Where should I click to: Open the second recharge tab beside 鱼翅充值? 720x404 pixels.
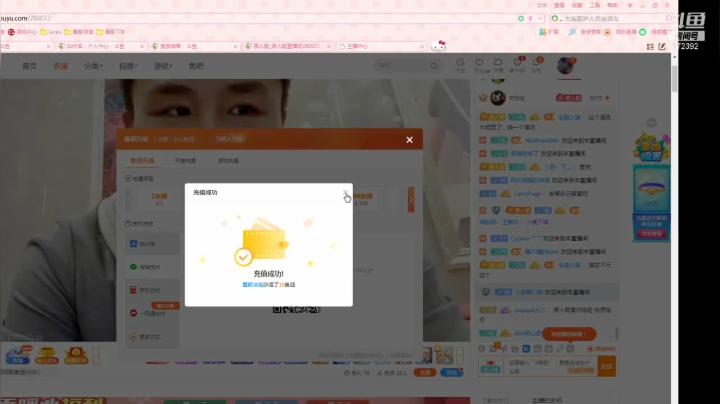(185, 161)
